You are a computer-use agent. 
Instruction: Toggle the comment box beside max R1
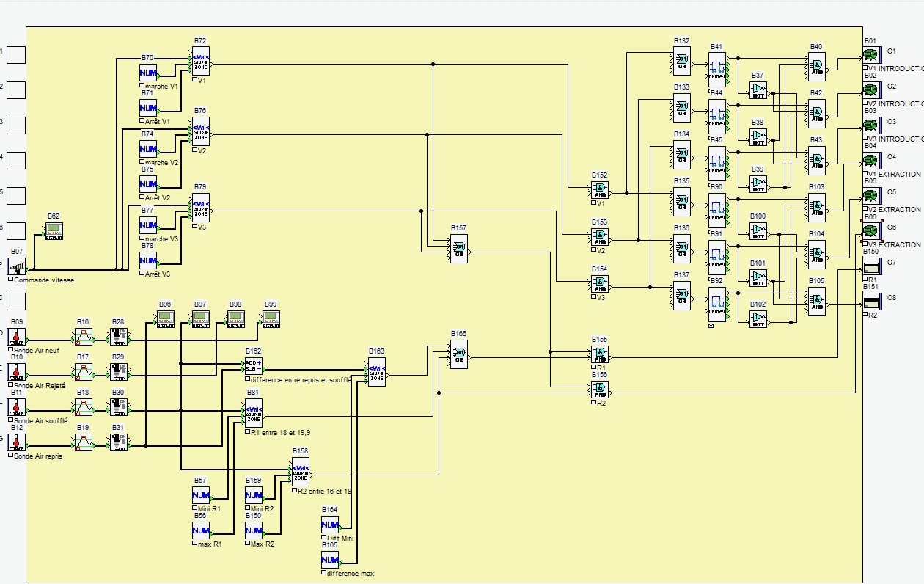tap(194, 544)
